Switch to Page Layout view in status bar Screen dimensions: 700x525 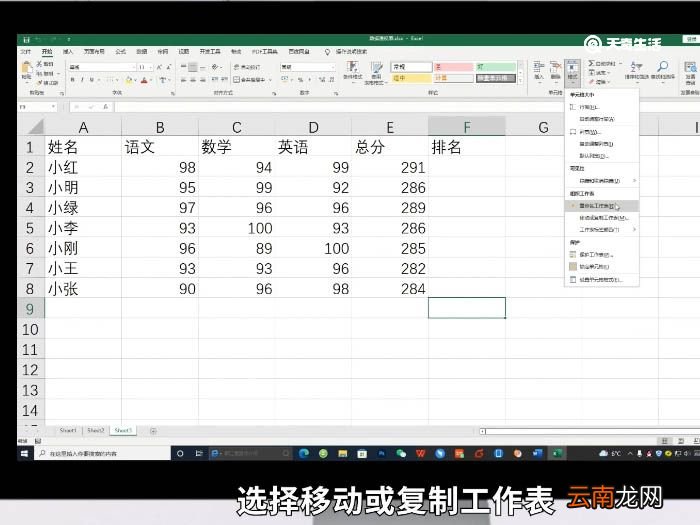pyautogui.click(x=681, y=441)
